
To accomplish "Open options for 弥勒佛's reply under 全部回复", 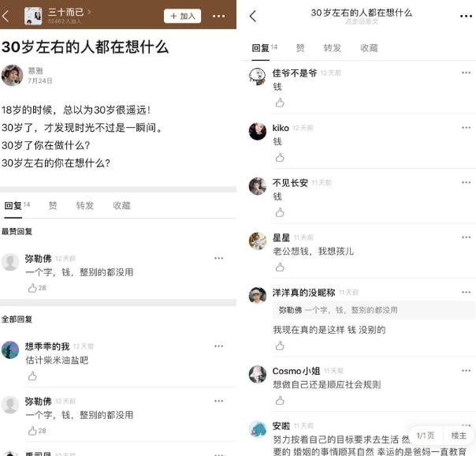I will (218, 401).
